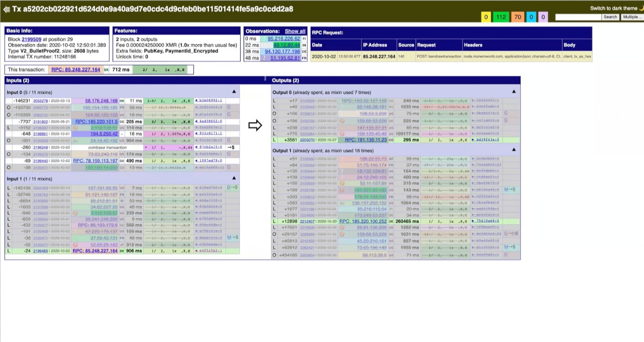This screenshot has height=342, width=644.
Task: Open the tx link 75410a68:0 in Output 1
Action: (x=485, y=221)
